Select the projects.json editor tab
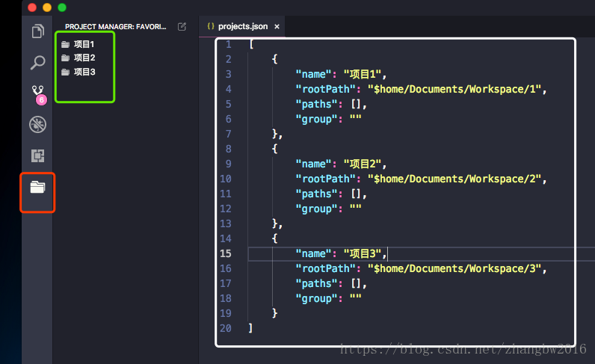This screenshot has width=595, height=364. [x=241, y=27]
